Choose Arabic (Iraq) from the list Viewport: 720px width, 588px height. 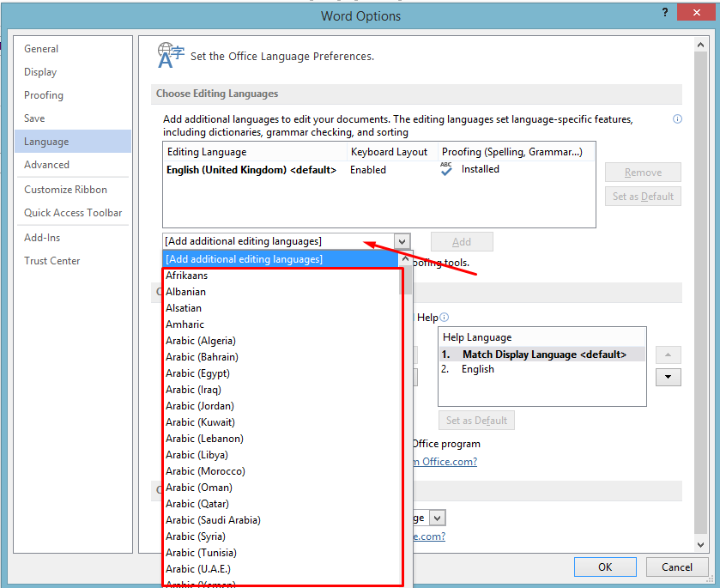coord(281,390)
